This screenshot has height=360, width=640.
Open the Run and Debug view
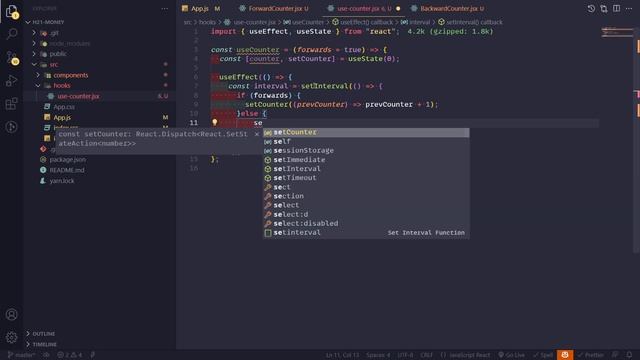point(11,81)
